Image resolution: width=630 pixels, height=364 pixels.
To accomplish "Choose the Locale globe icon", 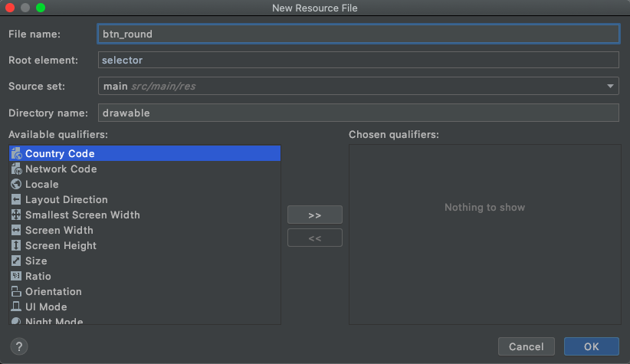I will (x=16, y=184).
